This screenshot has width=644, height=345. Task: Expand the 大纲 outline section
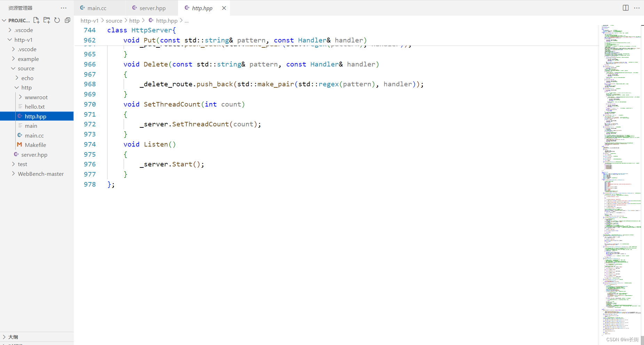4,337
